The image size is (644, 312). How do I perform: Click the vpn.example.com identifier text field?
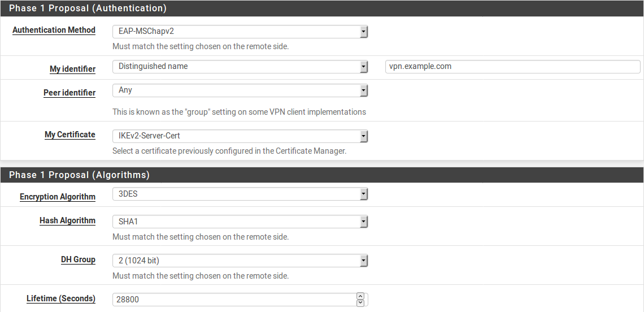coord(512,67)
